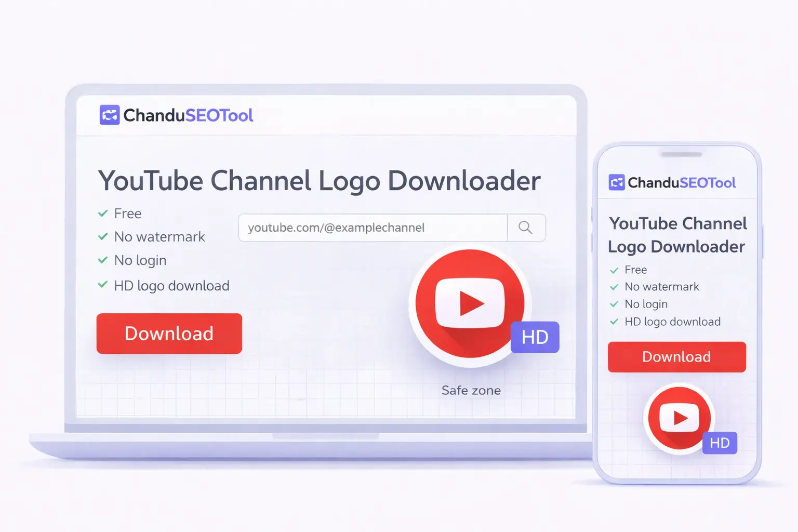The width and height of the screenshot is (798, 532).
Task: Click the 'HD logo download' checkmark on laptop
Action: 103,285
